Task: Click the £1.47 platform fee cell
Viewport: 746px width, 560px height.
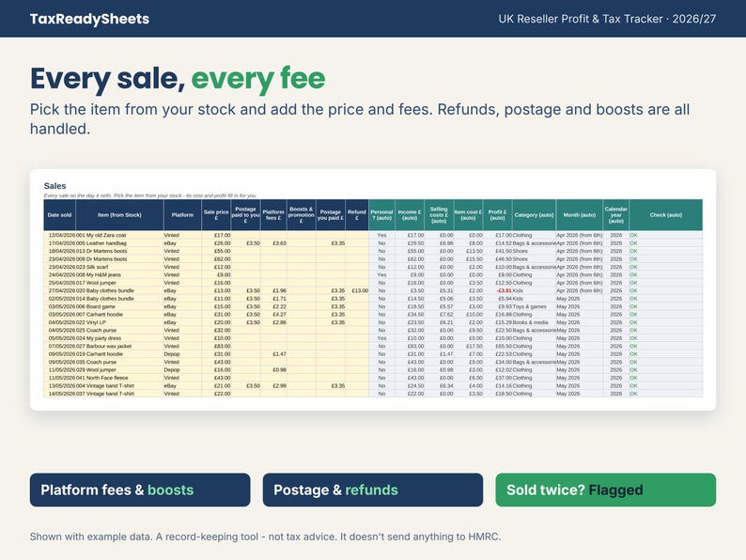Action: point(273,354)
